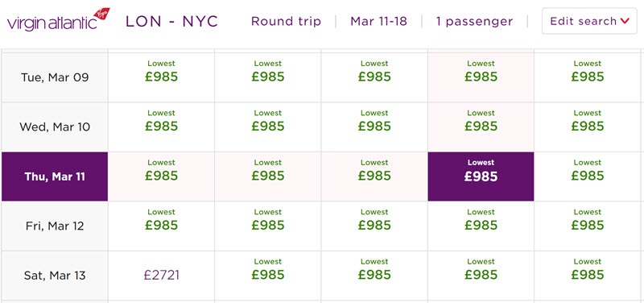
Task: Expand the Edit search dropdown
Action: pos(589,21)
